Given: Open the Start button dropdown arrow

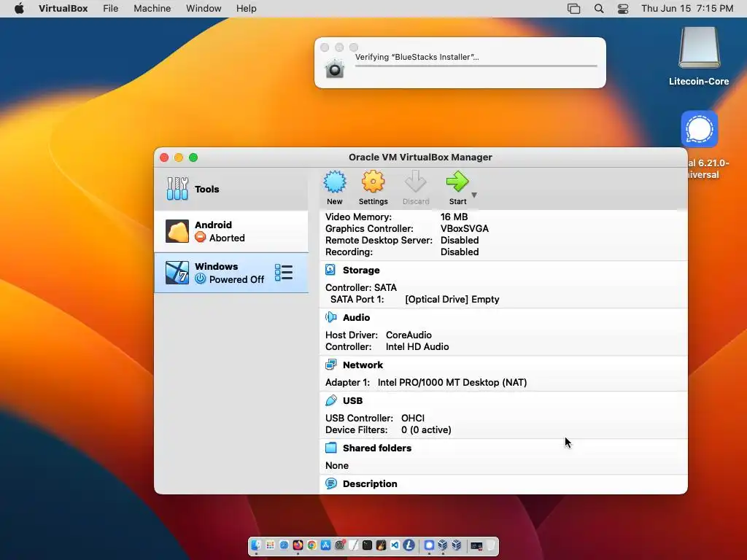Looking at the screenshot, I should (474, 195).
